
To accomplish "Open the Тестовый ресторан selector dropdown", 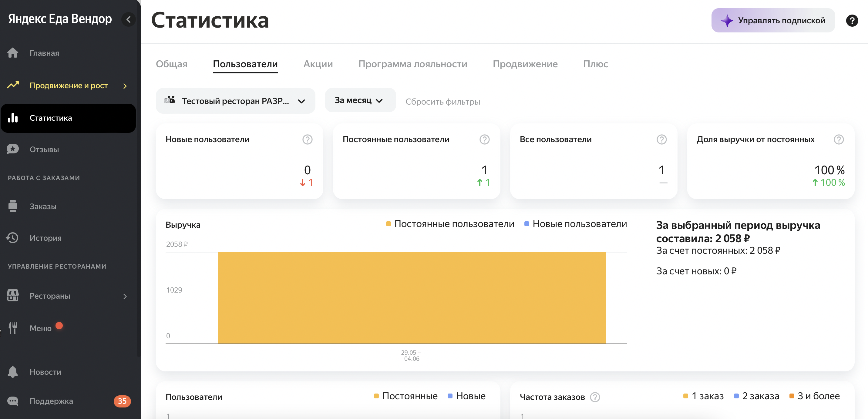I will 235,101.
